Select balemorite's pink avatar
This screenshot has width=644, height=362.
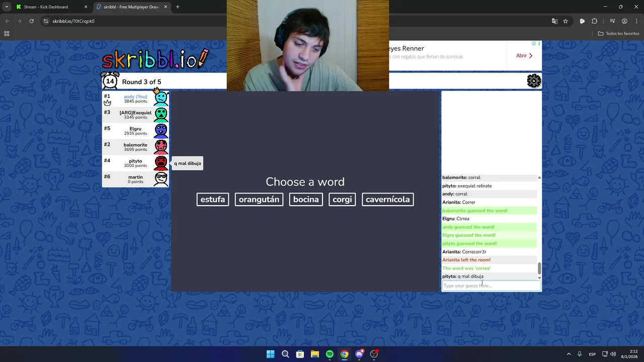161,147
